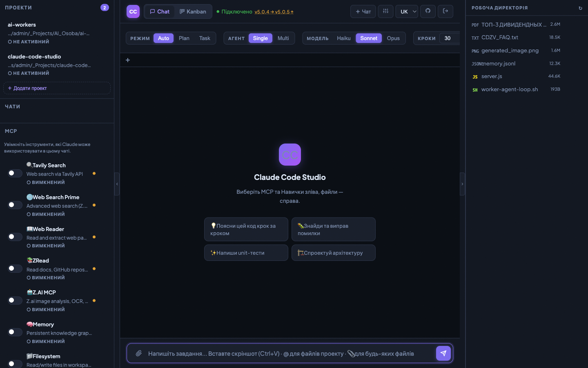This screenshot has width=588, height=368.
Task: Click the central Claude Code Studio logo
Action: click(x=290, y=155)
